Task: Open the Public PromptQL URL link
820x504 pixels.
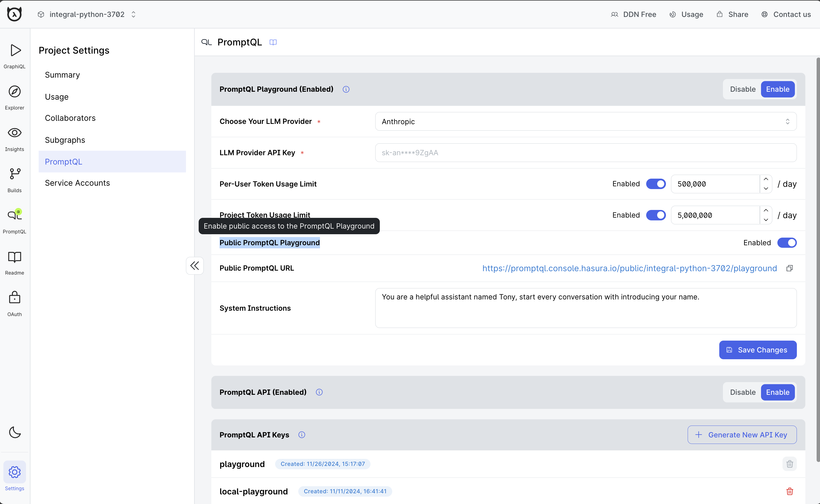Action: point(630,268)
